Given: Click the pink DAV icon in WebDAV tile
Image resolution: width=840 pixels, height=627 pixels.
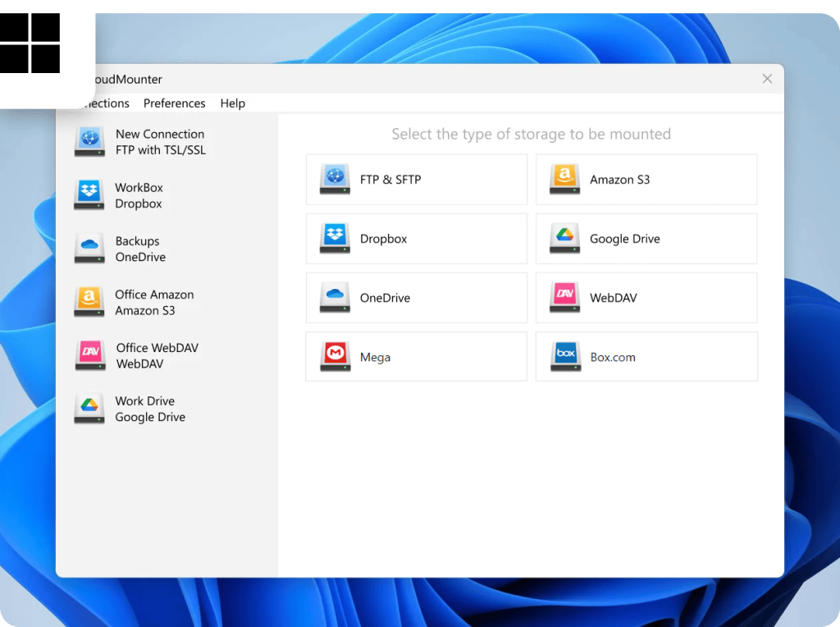Looking at the screenshot, I should coord(564,297).
